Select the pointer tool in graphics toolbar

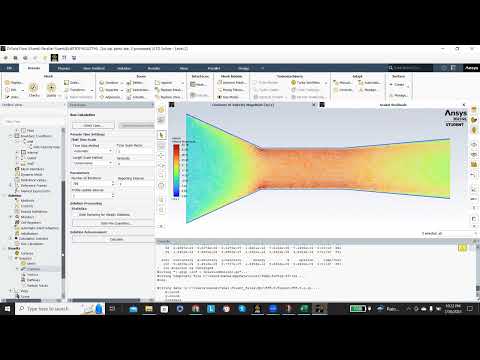[x=162, y=135]
